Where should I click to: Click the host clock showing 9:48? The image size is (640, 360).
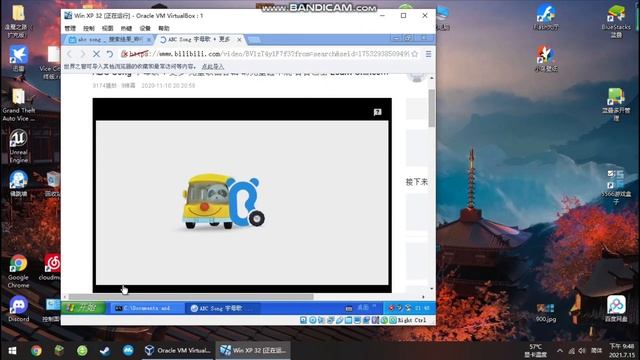[x=622, y=351]
